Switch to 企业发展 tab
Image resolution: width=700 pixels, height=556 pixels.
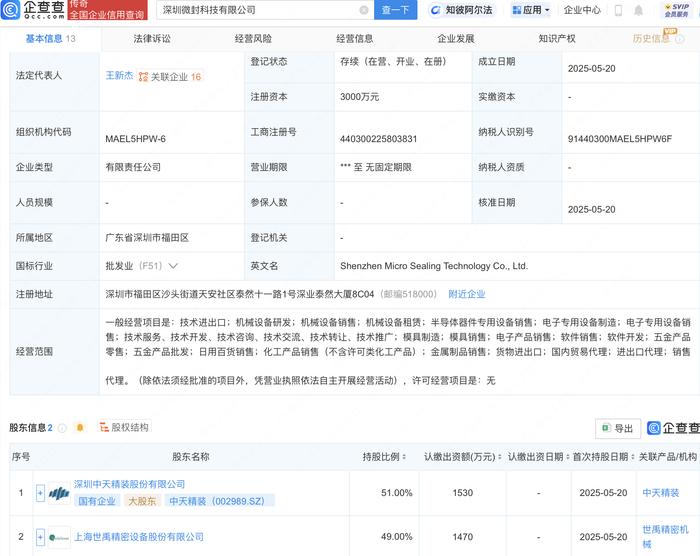[x=456, y=39]
